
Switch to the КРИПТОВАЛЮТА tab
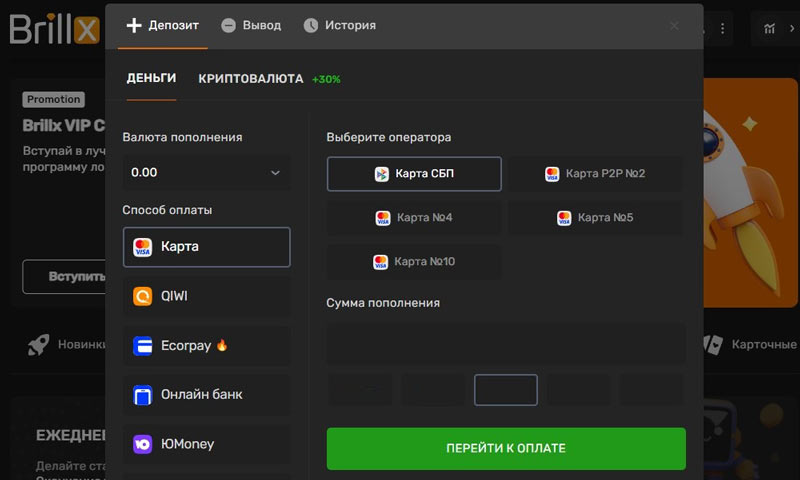(x=250, y=79)
